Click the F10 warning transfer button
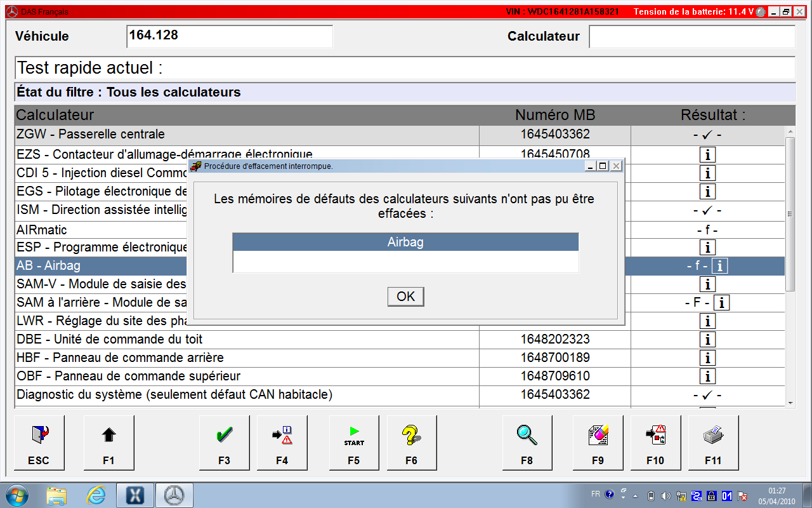The image size is (812, 508). coord(656,443)
